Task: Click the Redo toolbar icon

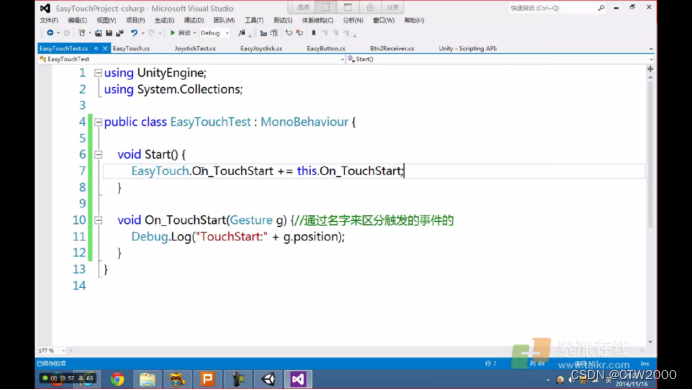Action: pos(152,33)
